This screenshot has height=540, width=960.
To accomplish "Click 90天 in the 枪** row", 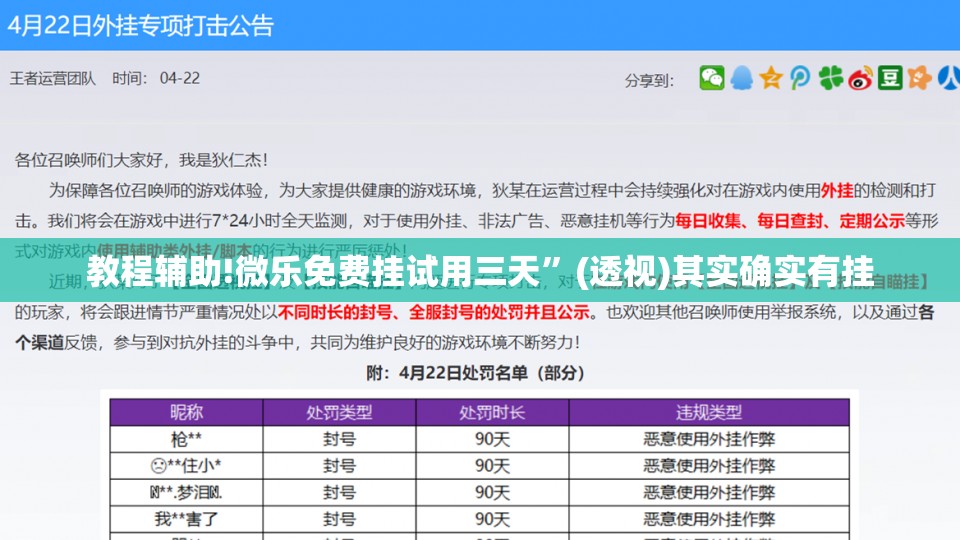I will click(x=492, y=439).
